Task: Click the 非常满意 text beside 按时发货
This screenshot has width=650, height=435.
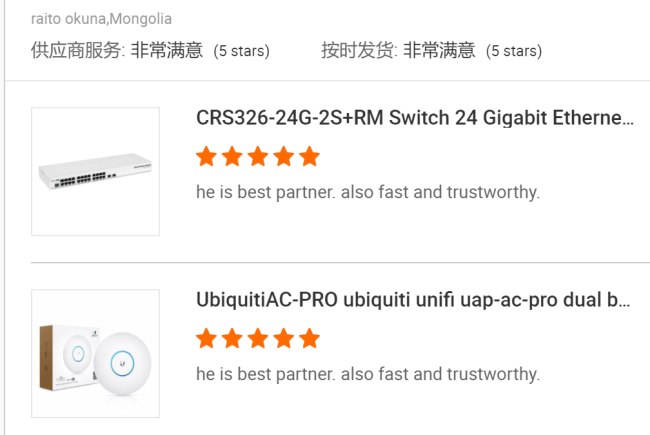Action: [x=439, y=50]
